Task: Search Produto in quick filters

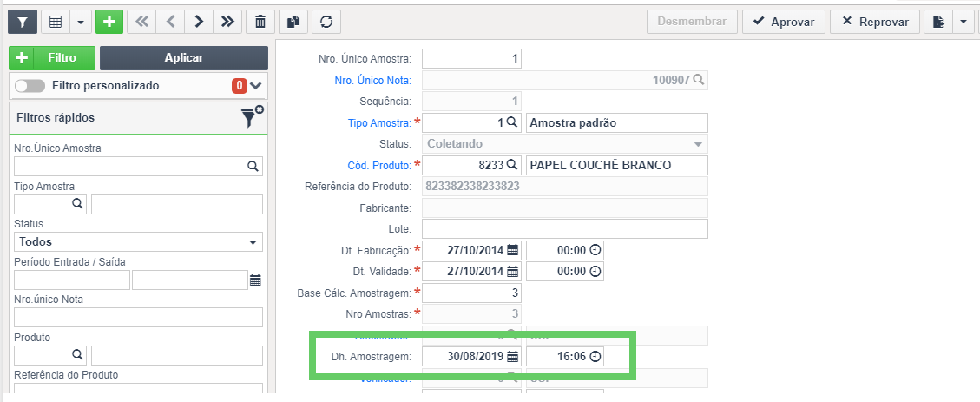Action: (77, 354)
